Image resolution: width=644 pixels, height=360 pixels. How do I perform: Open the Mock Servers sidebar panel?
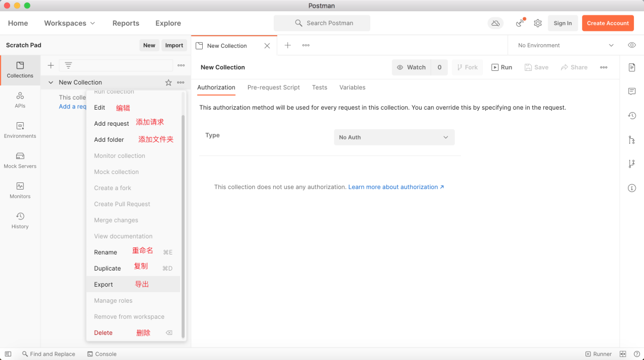(20, 160)
